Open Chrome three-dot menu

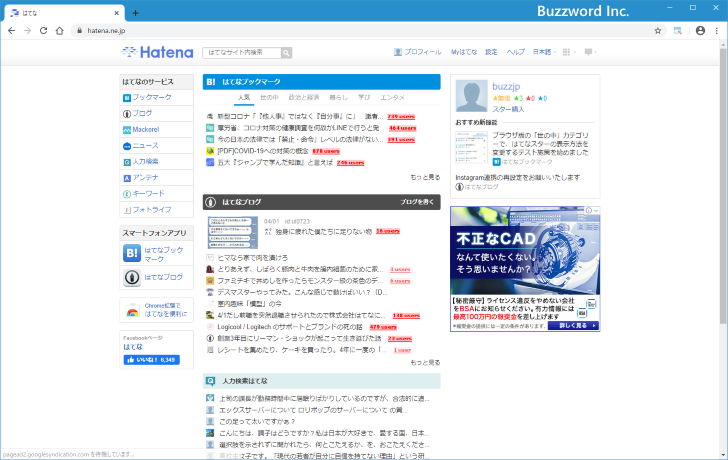717,31
